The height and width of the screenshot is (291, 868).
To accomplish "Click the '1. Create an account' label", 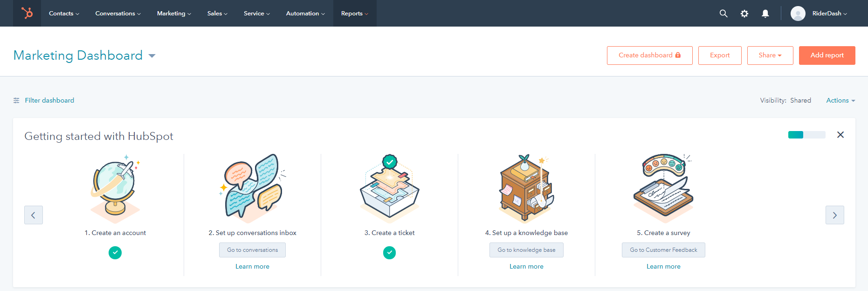I will 115,233.
